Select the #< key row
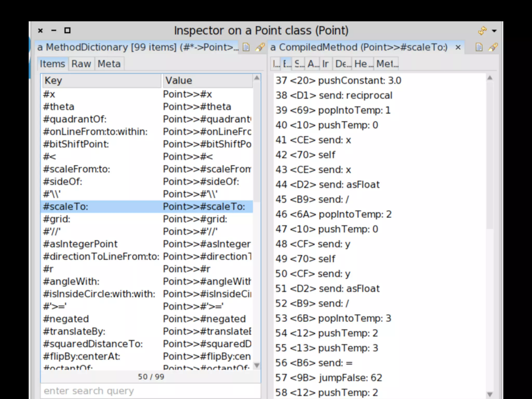 [x=147, y=157]
